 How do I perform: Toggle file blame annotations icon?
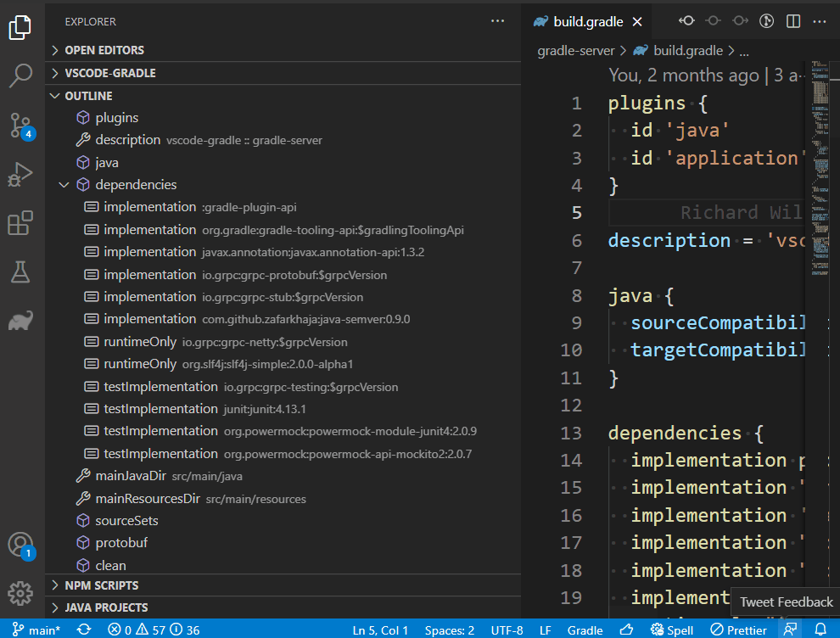pyautogui.click(x=767, y=21)
